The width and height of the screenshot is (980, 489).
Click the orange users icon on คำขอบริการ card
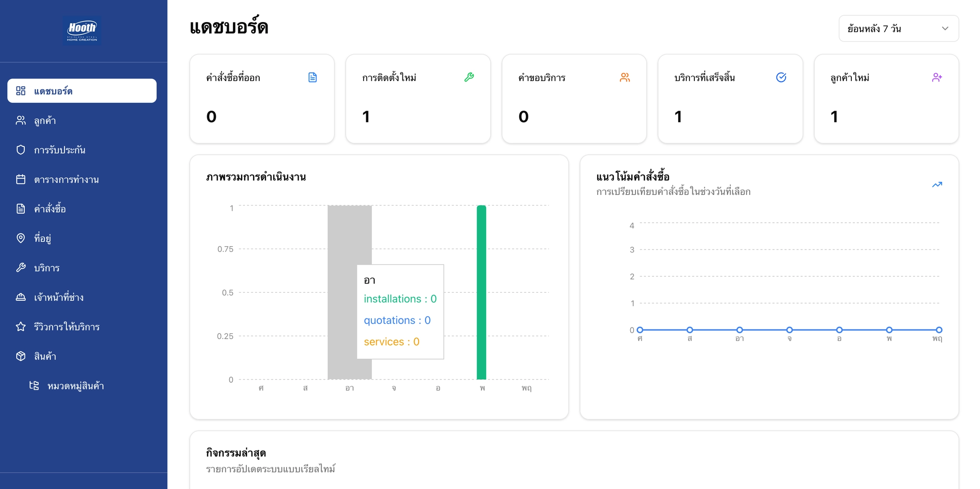tap(625, 78)
